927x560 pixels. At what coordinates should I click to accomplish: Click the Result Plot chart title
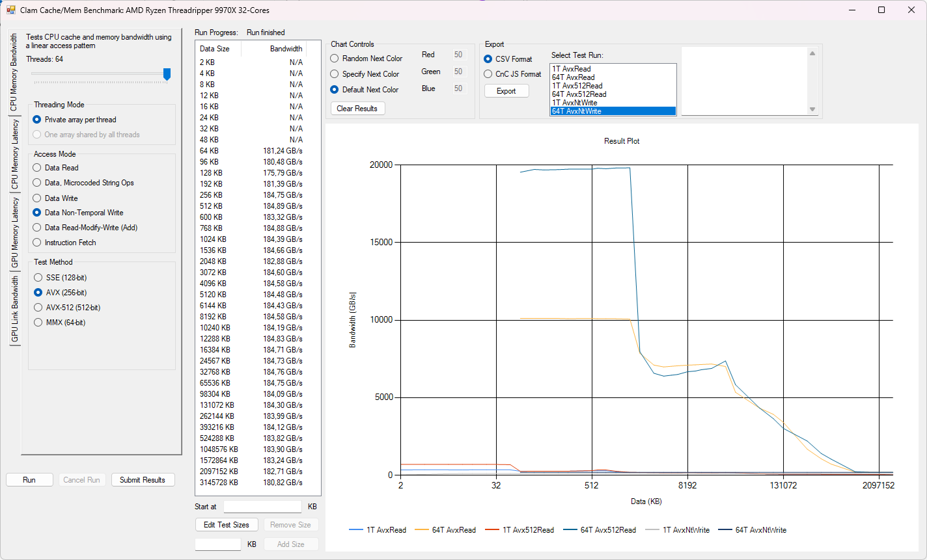pyautogui.click(x=622, y=141)
